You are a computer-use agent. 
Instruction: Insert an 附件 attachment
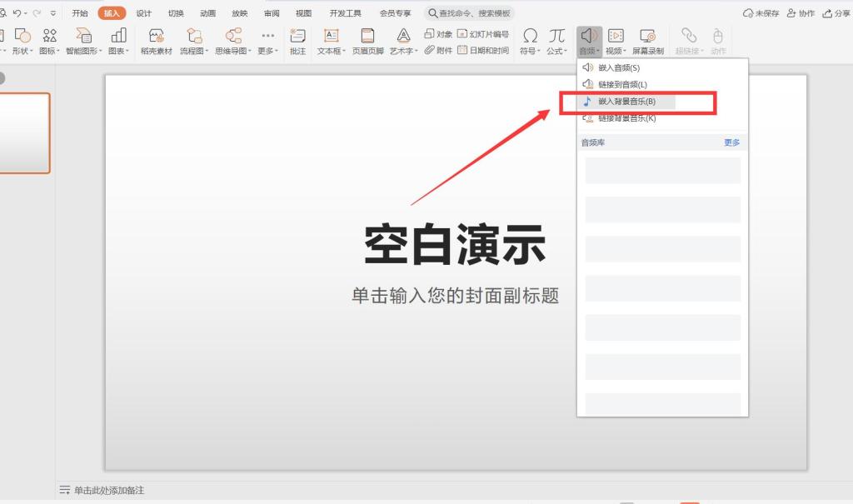(x=438, y=50)
